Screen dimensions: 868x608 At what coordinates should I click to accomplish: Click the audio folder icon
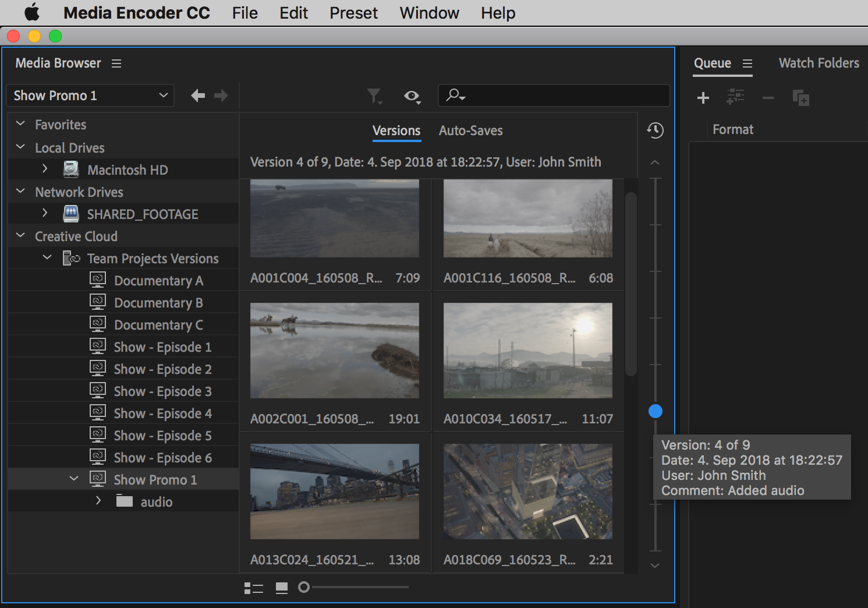[125, 501]
